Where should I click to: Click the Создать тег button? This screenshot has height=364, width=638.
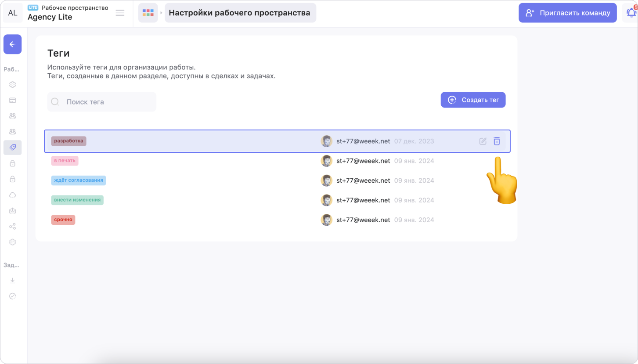point(473,100)
